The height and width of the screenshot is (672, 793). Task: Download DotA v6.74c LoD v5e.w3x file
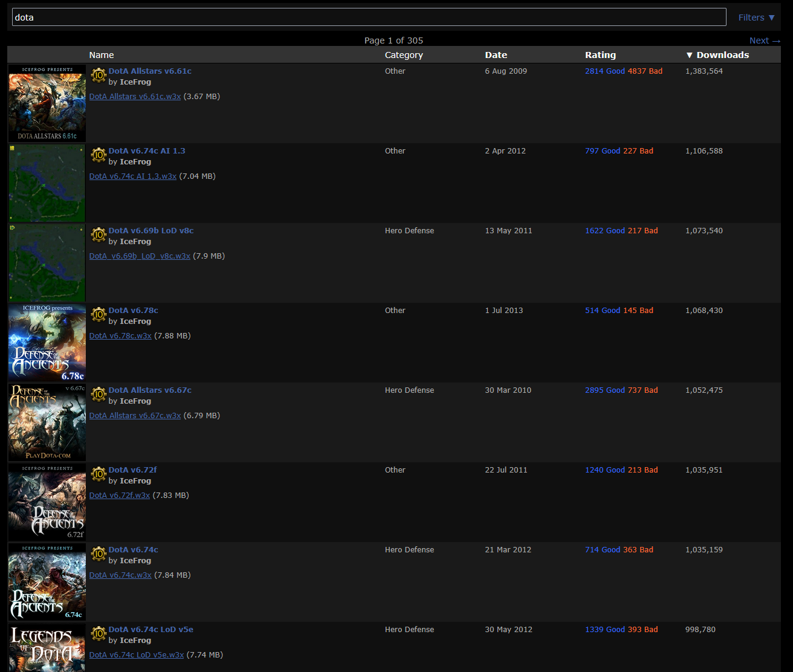tap(137, 654)
